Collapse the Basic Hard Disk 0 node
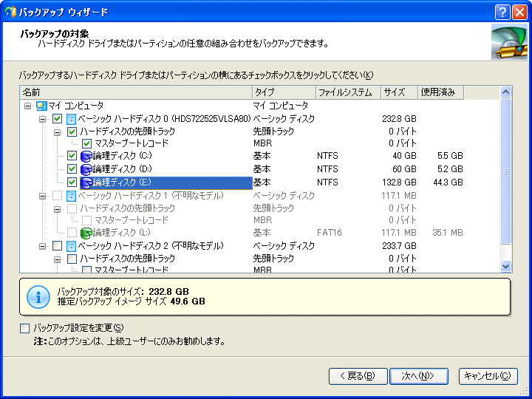Screen dimensions: 532x399 click(42, 119)
